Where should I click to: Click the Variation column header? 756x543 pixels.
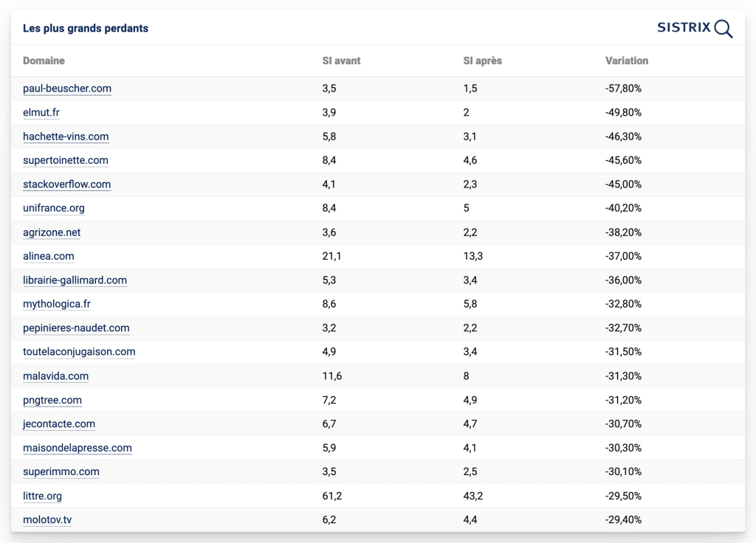point(627,60)
